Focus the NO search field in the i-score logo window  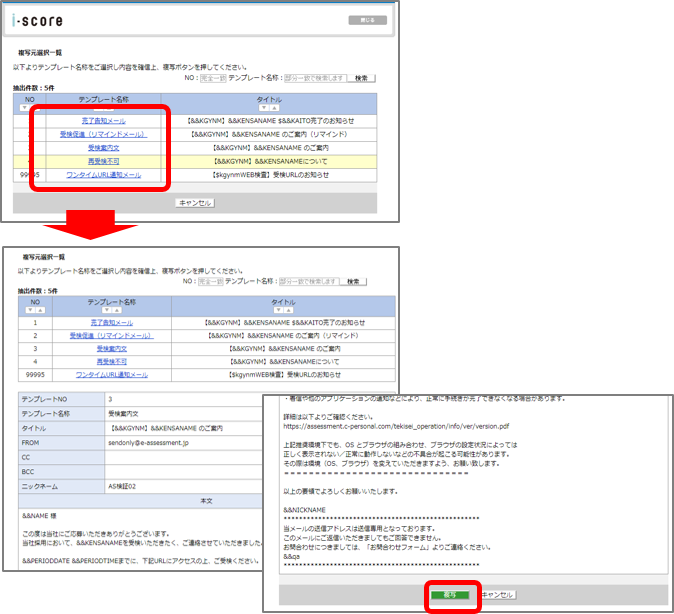[x=213, y=78]
